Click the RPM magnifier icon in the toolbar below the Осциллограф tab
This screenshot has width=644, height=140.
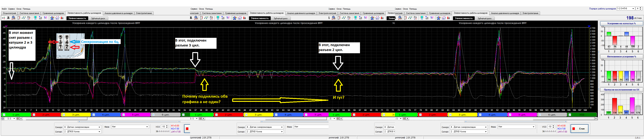pyautogui.click(x=14, y=18)
